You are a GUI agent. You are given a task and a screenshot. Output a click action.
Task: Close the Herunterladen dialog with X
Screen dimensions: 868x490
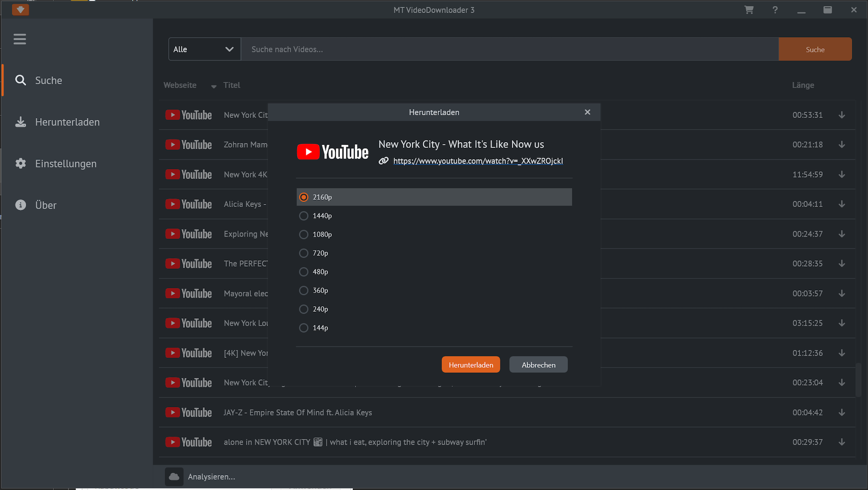tap(587, 112)
